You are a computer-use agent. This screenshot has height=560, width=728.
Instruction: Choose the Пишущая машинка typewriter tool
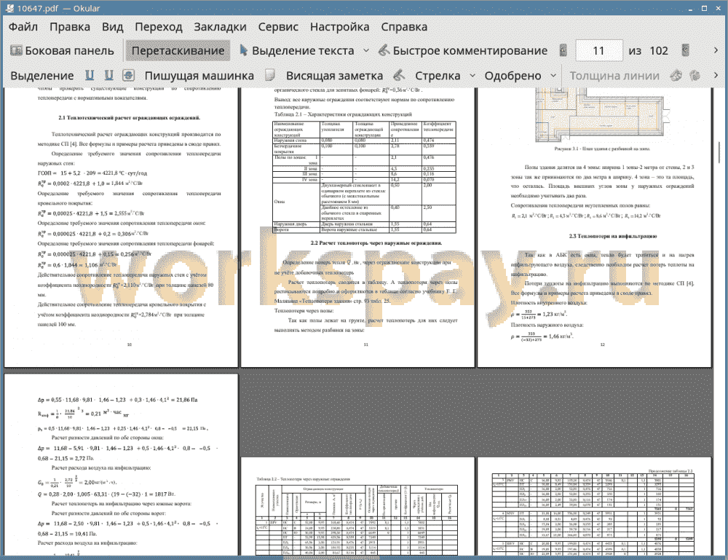pyautogui.click(x=199, y=76)
